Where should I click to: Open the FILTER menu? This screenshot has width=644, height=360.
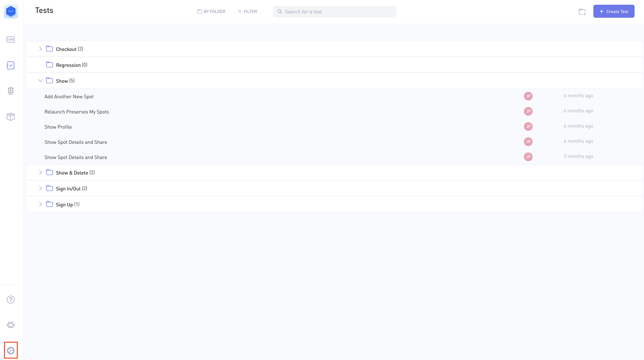(247, 12)
